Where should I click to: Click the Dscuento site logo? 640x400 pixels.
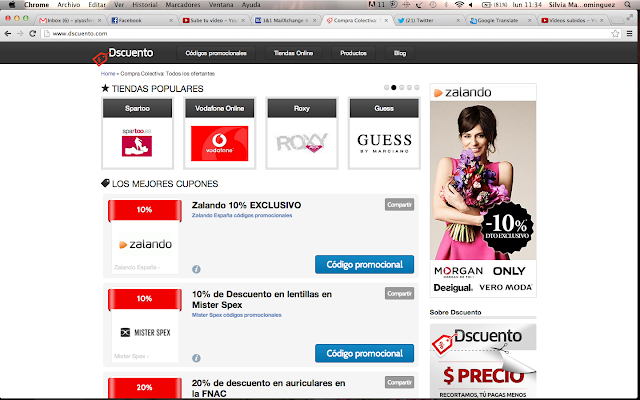pos(123,56)
